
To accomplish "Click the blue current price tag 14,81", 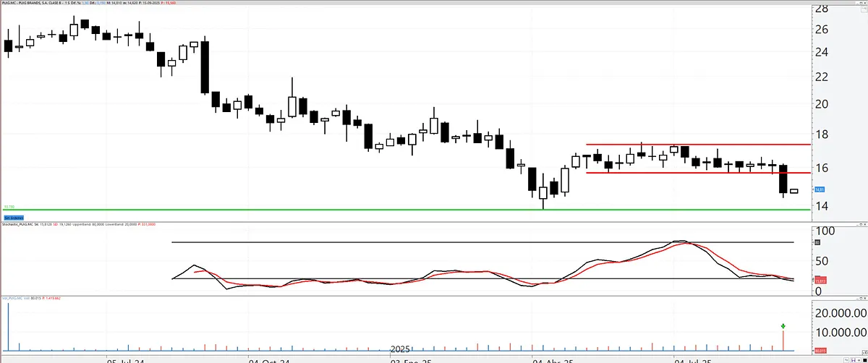I will [x=820, y=189].
